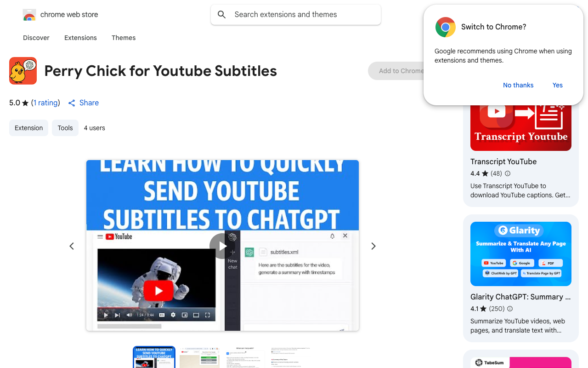Click info icon beside Glarity rating
588x368 pixels.
(510, 309)
